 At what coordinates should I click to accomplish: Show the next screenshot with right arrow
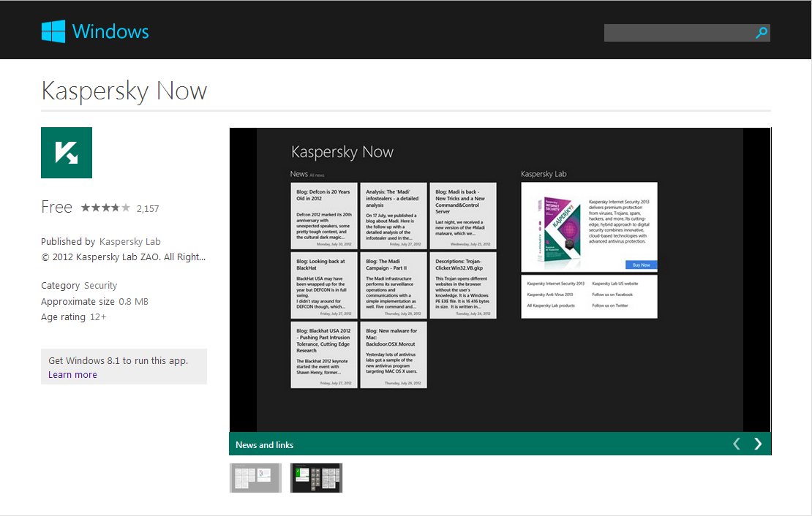758,444
